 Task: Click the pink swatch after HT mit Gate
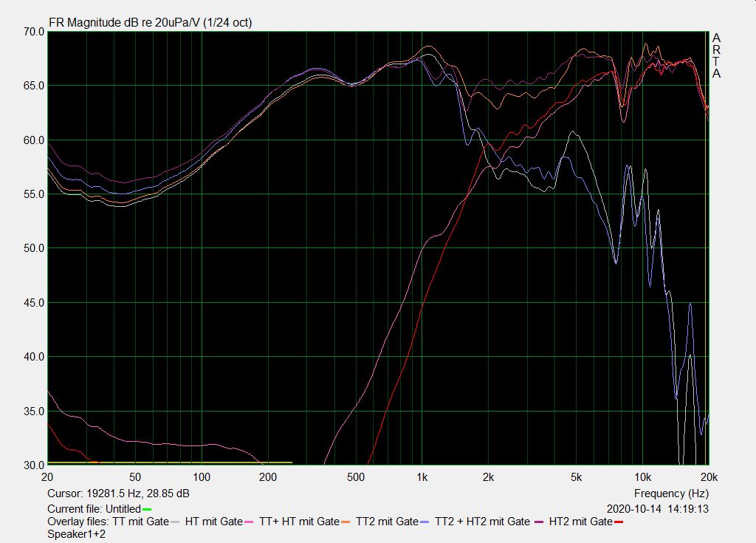coord(249,522)
